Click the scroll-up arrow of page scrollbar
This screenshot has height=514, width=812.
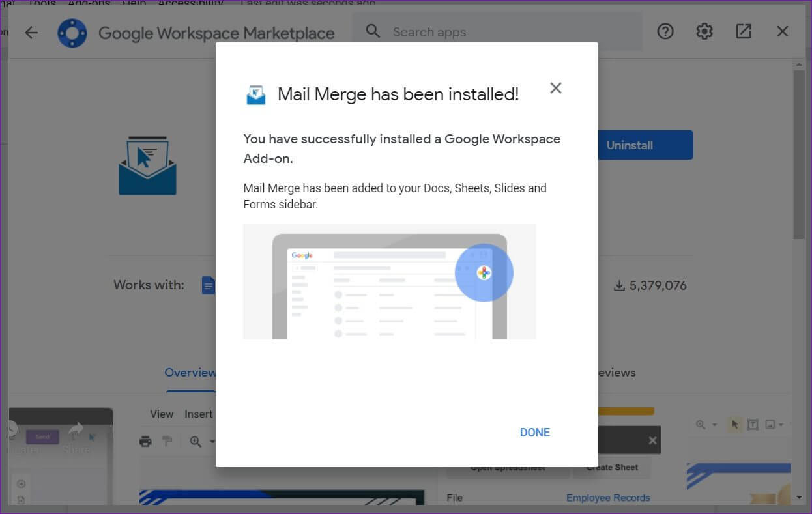(x=800, y=64)
